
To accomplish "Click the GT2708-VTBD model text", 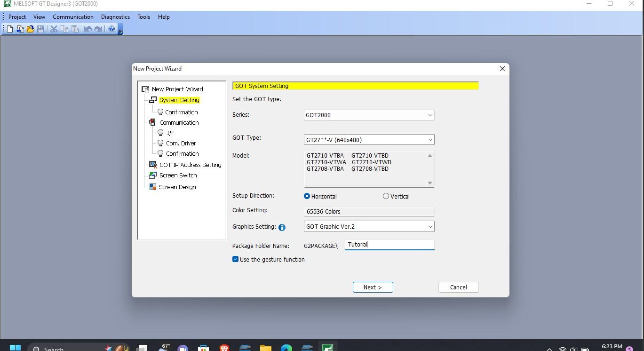I will tap(370, 168).
